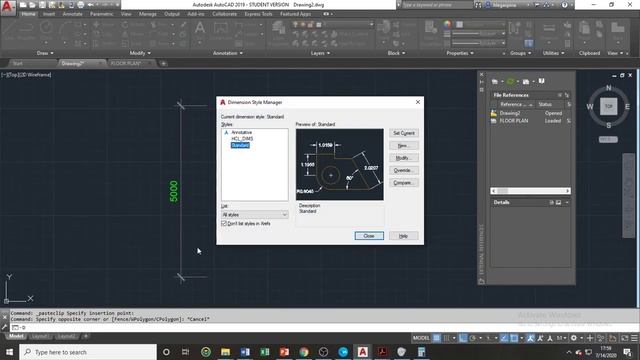This screenshot has height=360, width=640.
Task: Click the WCS dropdown under the ViewCube
Action: tap(608, 140)
